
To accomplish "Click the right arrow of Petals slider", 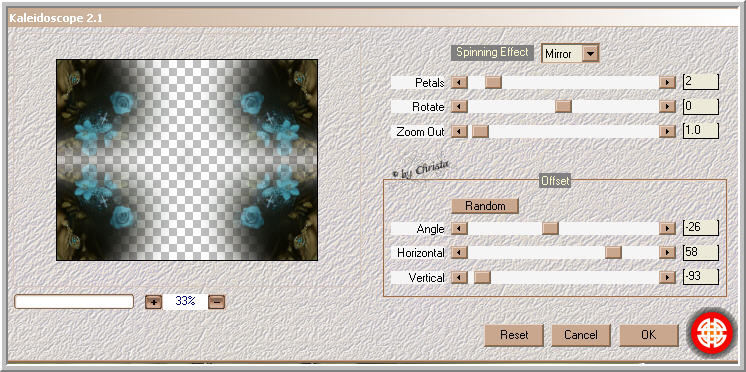I will (667, 82).
